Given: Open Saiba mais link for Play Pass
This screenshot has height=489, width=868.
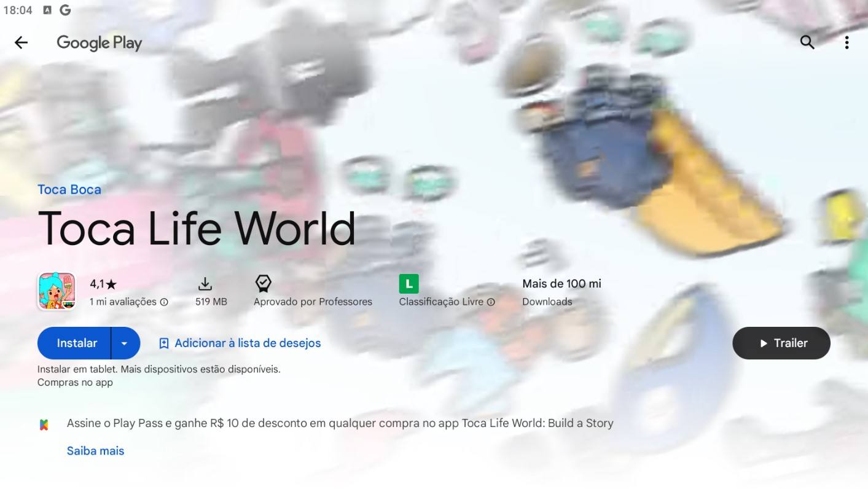Looking at the screenshot, I should (x=95, y=451).
